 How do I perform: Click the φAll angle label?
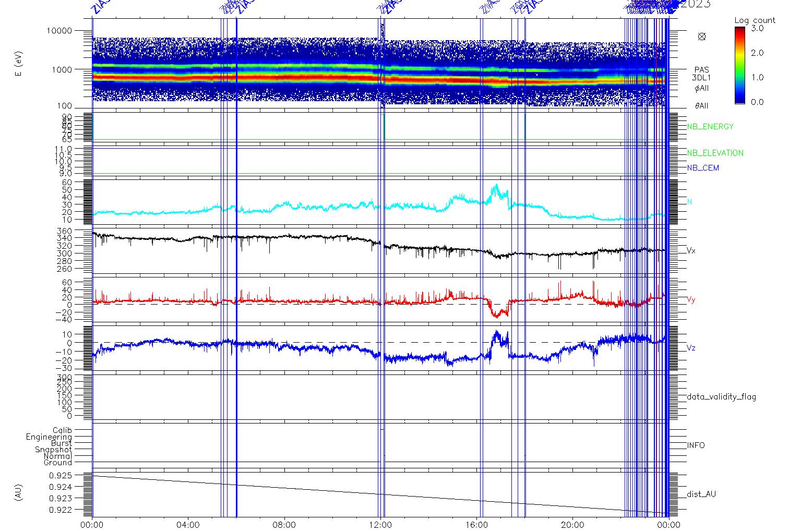pyautogui.click(x=702, y=89)
